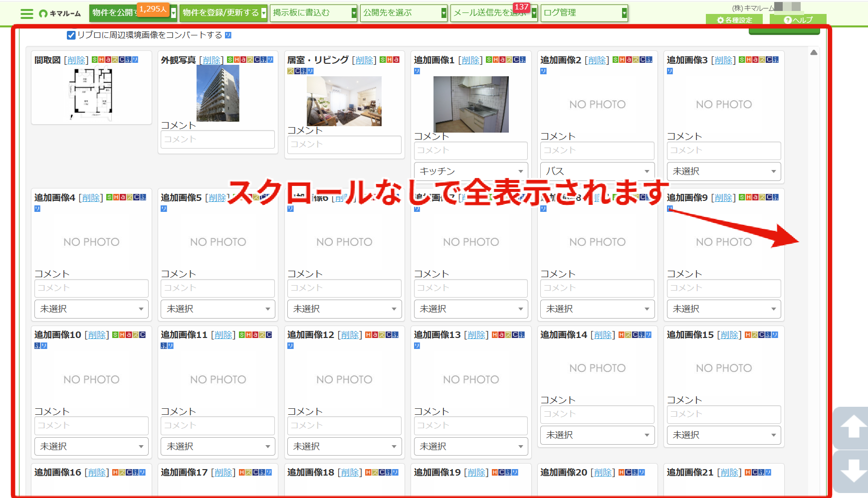Open 追加画像4 未選択 category dropdown
The image size is (868, 498).
pyautogui.click(x=91, y=309)
